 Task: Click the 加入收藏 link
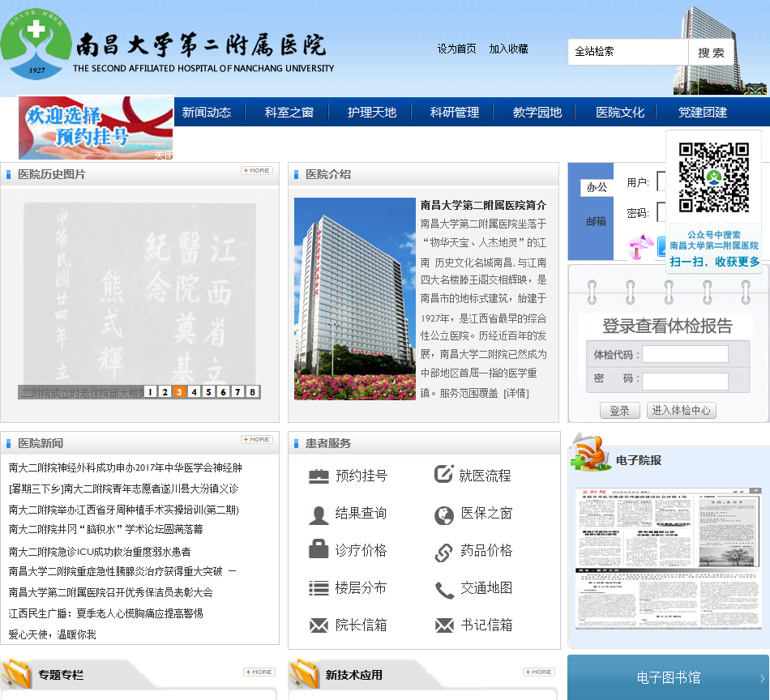pos(508,49)
